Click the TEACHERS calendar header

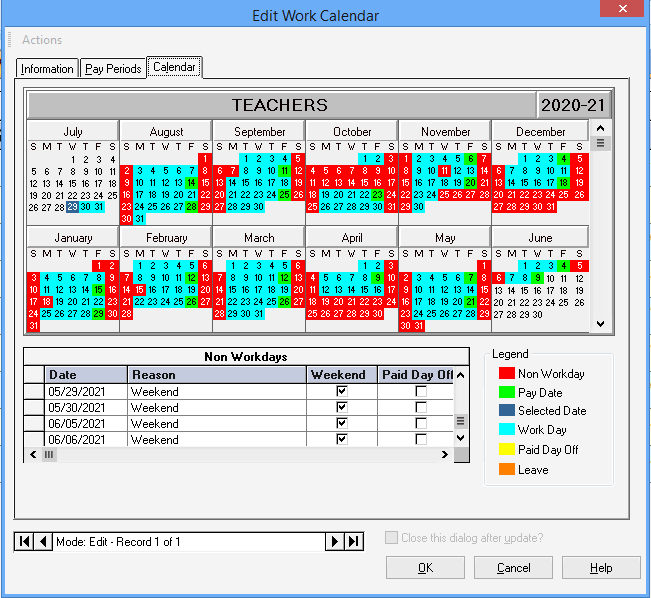click(281, 105)
